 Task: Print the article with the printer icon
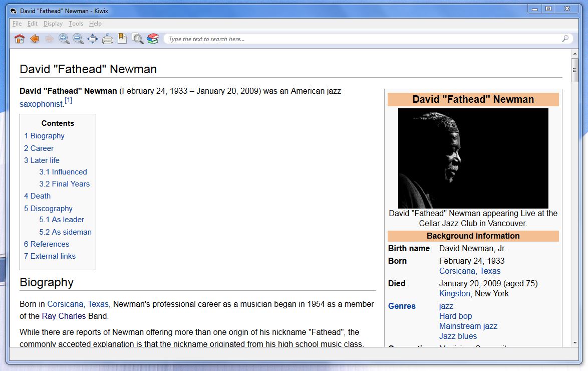[x=108, y=39]
